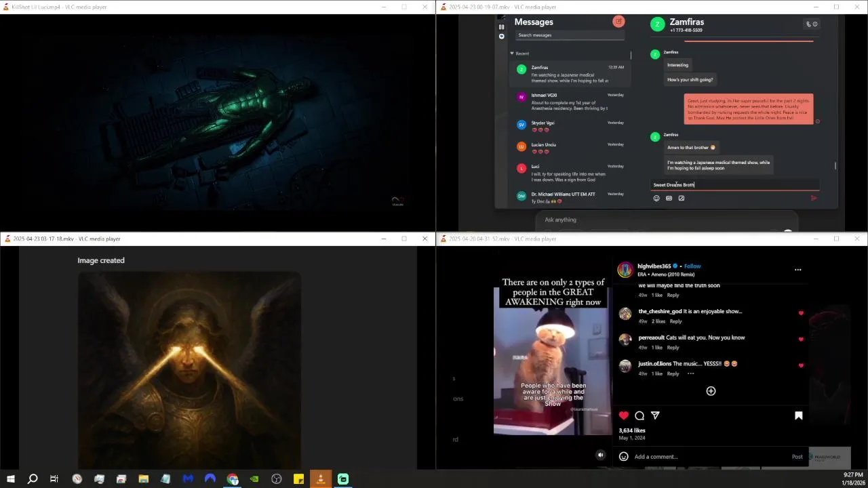The image size is (868, 488).
Task: Click the phone call icon beside Zamfiras
Action: (x=808, y=24)
